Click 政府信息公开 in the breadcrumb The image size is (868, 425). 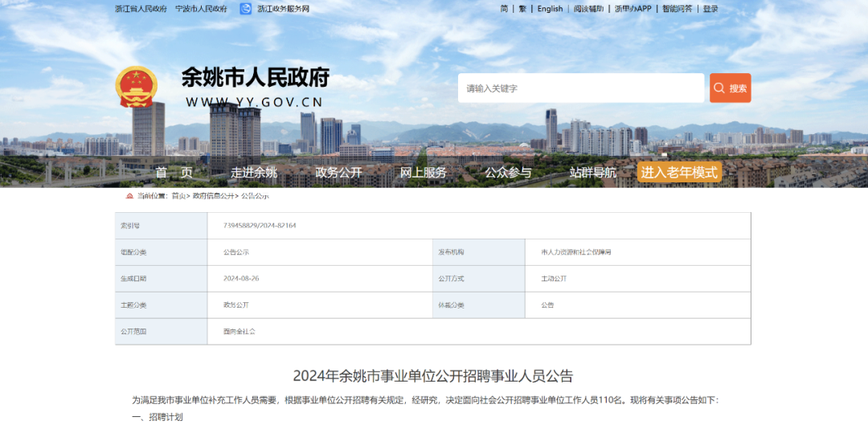click(x=214, y=196)
